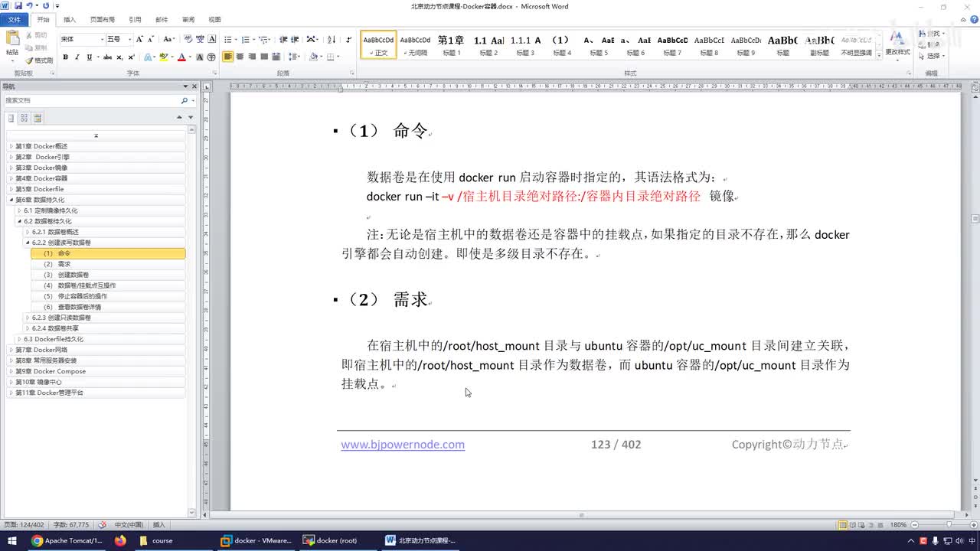Switch to the 引用 References tab
The width and height of the screenshot is (980, 551).
coord(135,19)
